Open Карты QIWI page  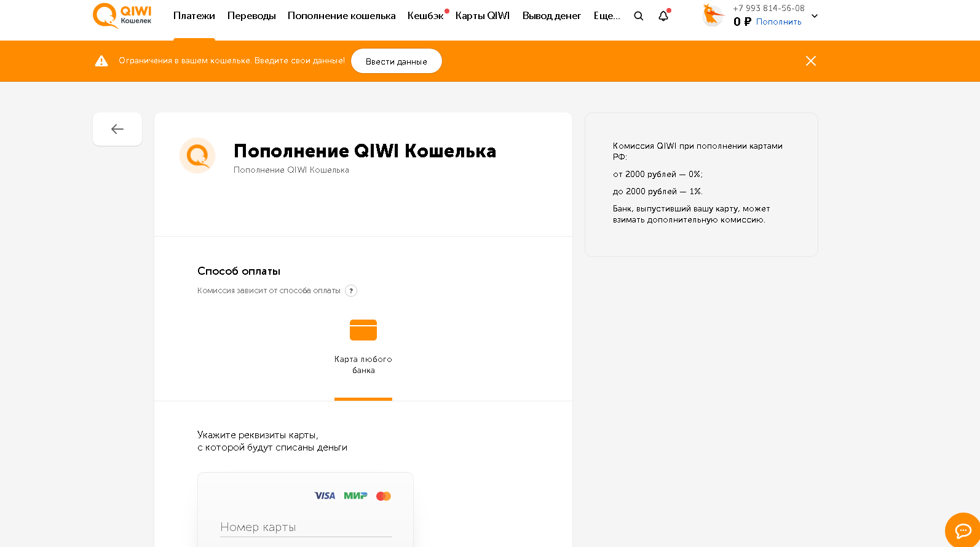483,16
